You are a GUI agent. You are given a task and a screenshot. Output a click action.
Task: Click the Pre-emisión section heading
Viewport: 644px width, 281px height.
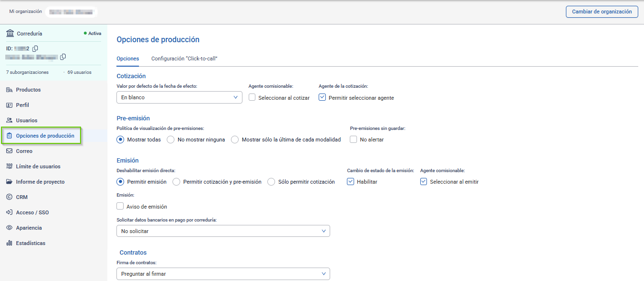[133, 118]
